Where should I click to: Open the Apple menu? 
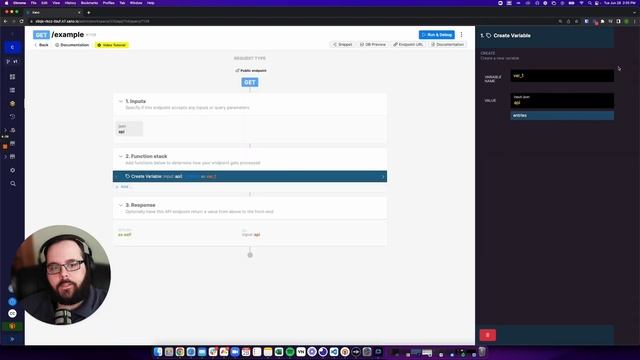[x=6, y=3]
